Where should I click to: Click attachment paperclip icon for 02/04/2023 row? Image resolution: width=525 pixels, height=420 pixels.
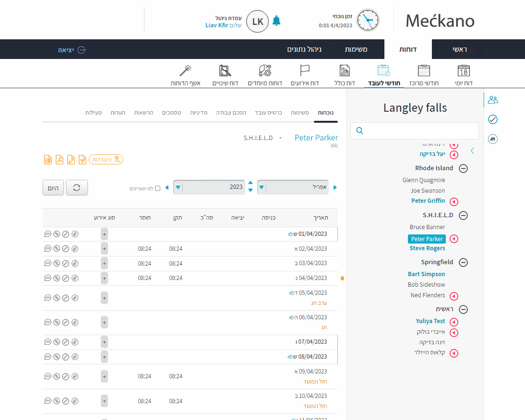(74, 249)
